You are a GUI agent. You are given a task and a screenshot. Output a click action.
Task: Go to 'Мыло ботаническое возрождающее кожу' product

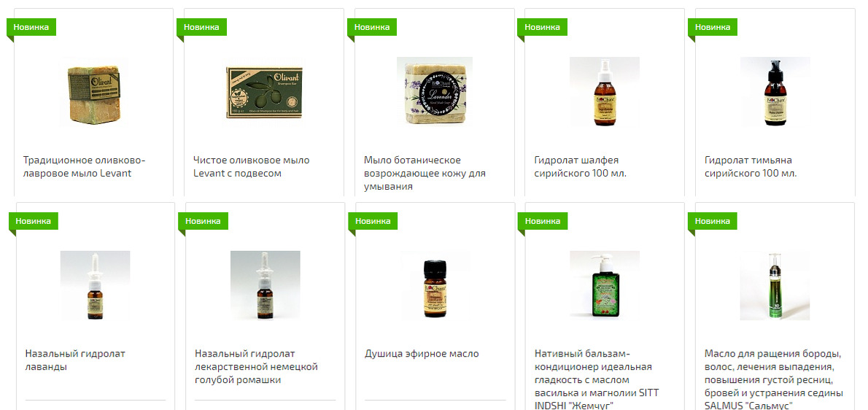(x=425, y=173)
